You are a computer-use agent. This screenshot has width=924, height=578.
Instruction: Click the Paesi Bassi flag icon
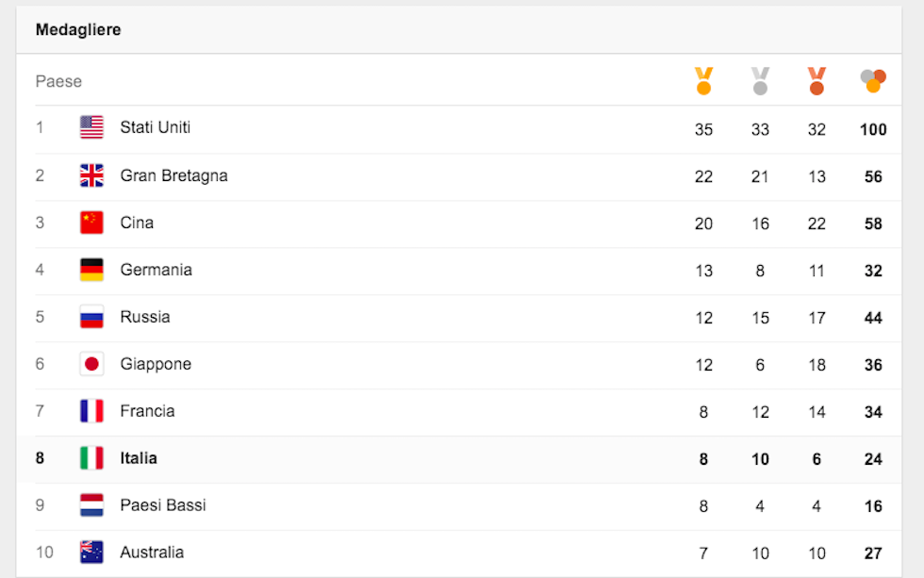[91, 505]
